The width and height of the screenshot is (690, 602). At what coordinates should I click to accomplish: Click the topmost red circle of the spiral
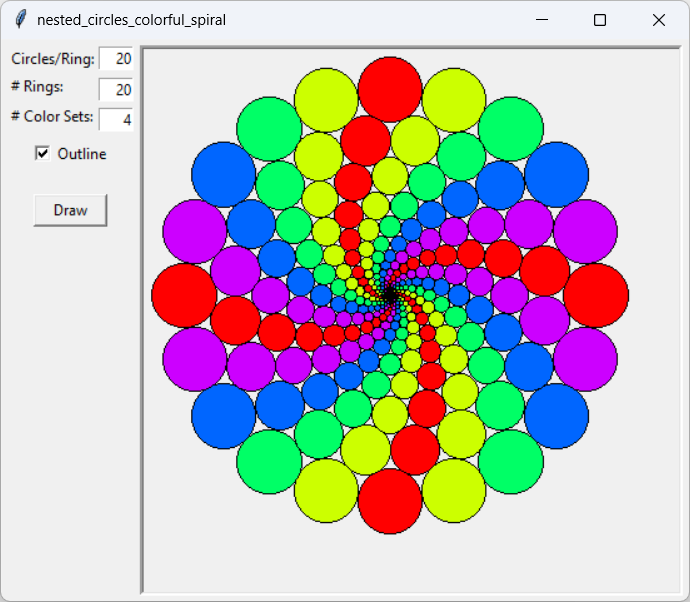[390, 89]
